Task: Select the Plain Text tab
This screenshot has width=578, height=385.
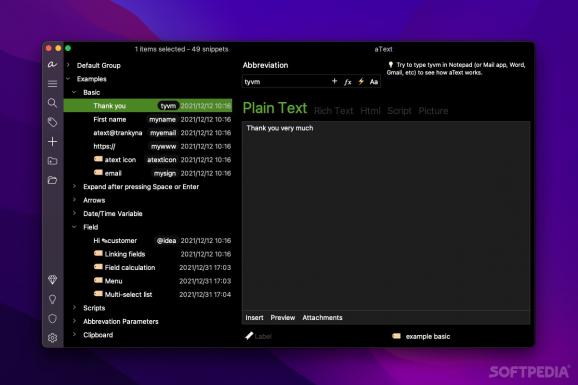Action: click(x=275, y=108)
